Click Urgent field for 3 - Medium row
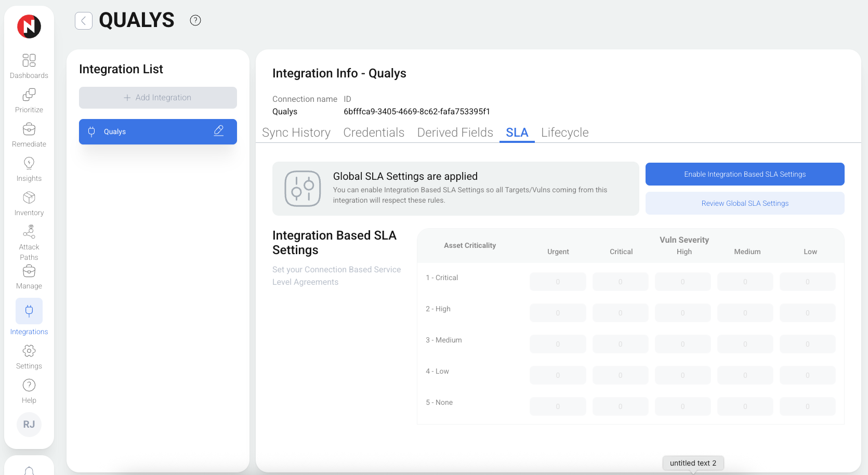The height and width of the screenshot is (475, 868). (x=558, y=344)
